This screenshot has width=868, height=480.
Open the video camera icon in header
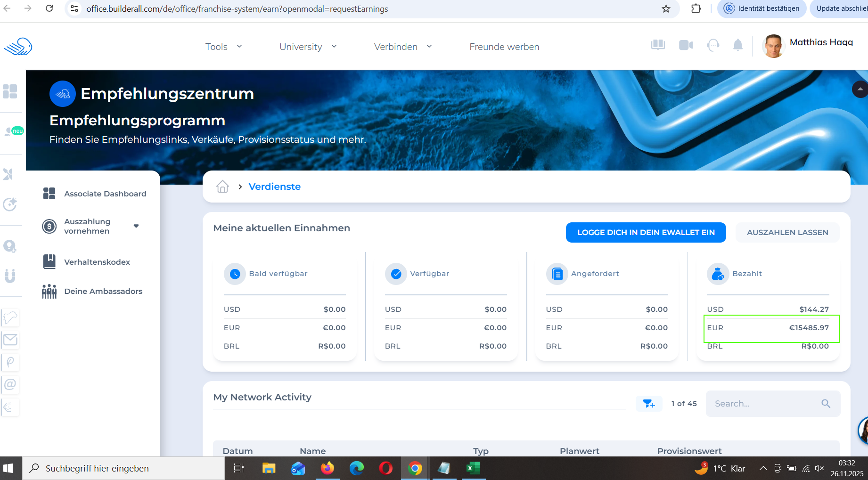pos(685,45)
